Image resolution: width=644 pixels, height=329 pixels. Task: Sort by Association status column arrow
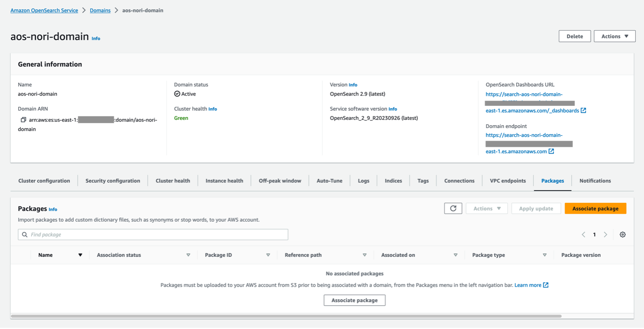pyautogui.click(x=188, y=255)
